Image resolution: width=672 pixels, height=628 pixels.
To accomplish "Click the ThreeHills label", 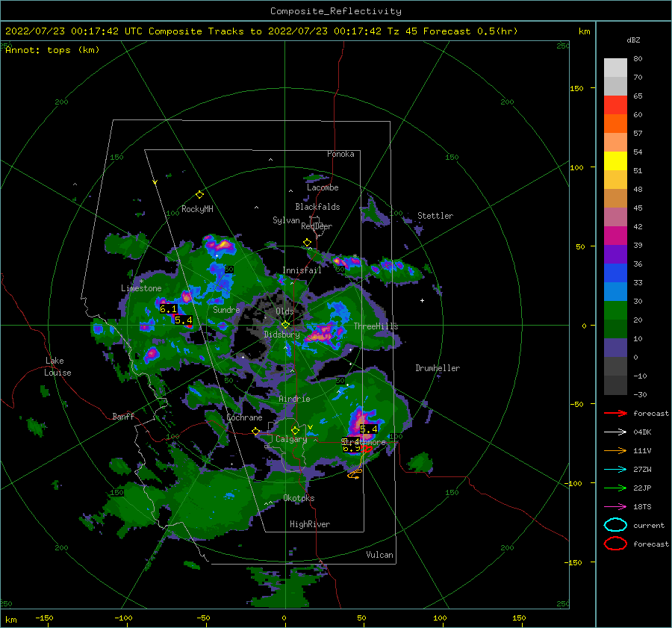I will pos(376,326).
